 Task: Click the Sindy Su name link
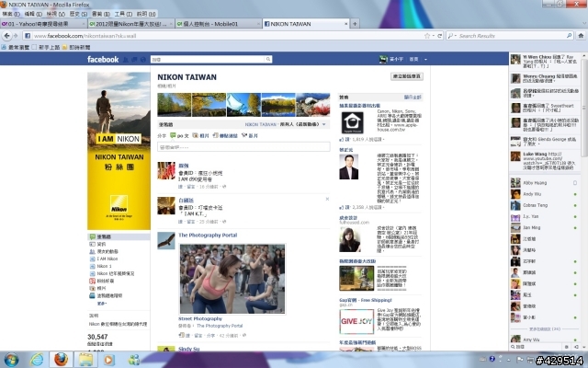tap(189, 349)
